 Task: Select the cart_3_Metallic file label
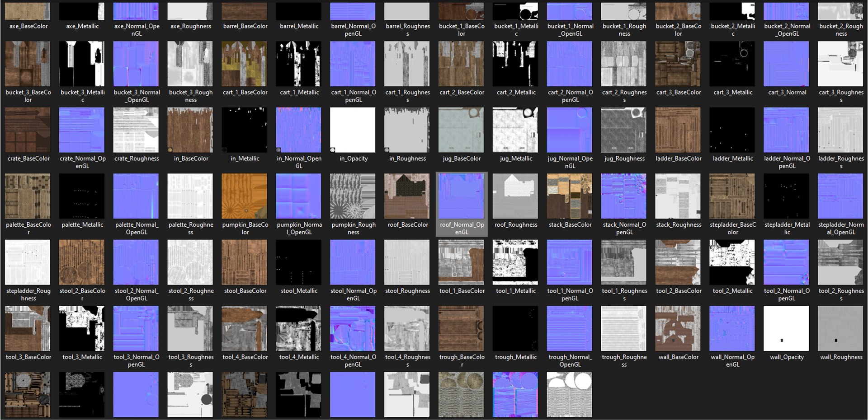point(733,92)
